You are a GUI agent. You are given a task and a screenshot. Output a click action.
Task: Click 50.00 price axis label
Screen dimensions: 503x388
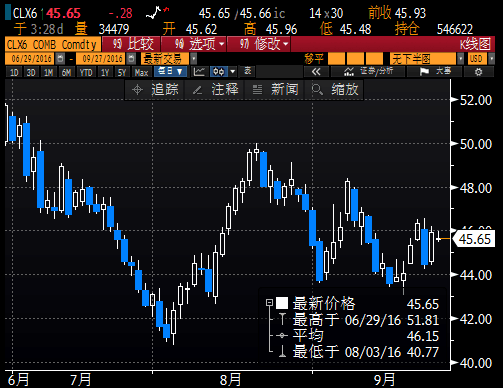click(x=476, y=144)
